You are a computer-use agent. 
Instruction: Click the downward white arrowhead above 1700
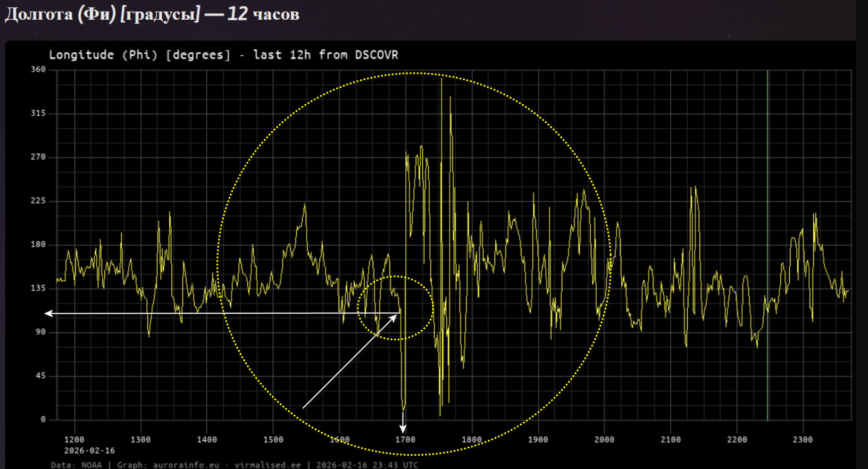coord(403,429)
